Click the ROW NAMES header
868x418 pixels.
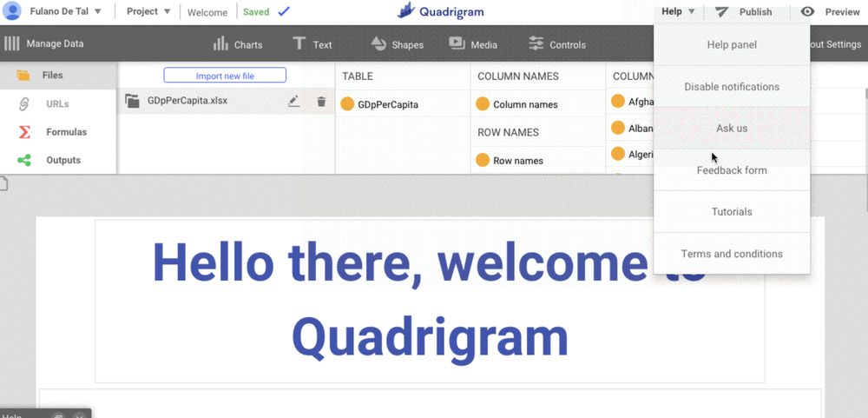tap(508, 132)
